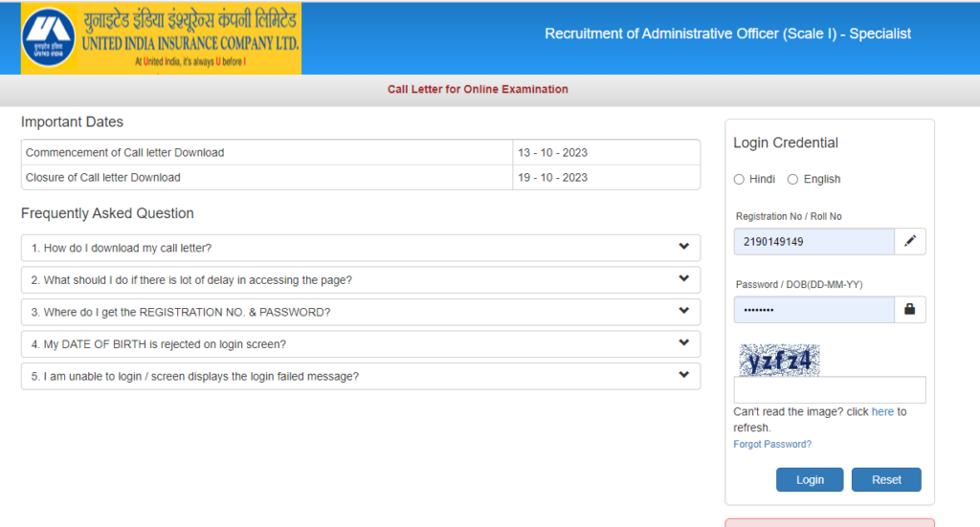Click the 'Call Letter for Online Examination' heading
This screenshot has width=980, height=527.
pos(478,89)
